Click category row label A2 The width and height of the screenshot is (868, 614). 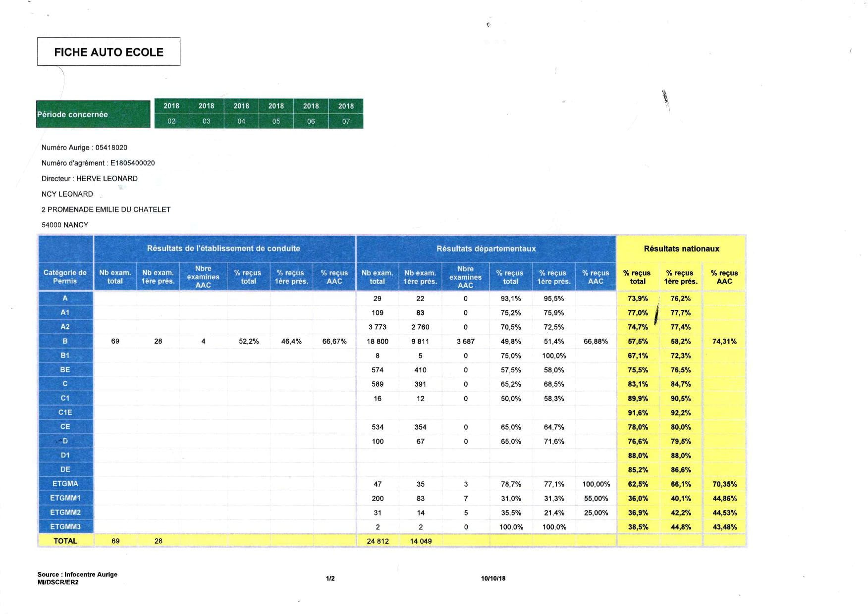(65, 327)
